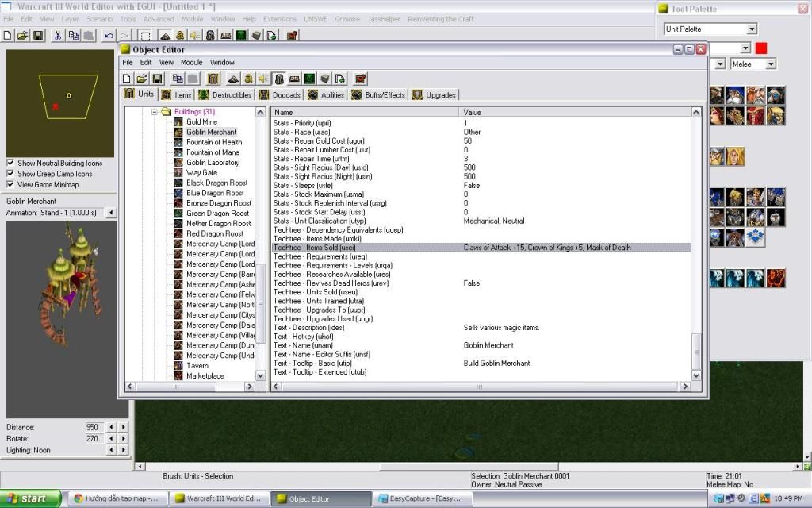The image size is (812, 508).
Task: Click Windows start button
Action: pyautogui.click(x=30, y=498)
